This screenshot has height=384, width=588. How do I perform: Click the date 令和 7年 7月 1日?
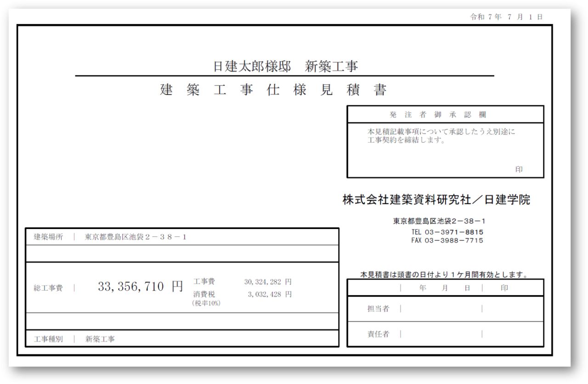[x=506, y=17]
